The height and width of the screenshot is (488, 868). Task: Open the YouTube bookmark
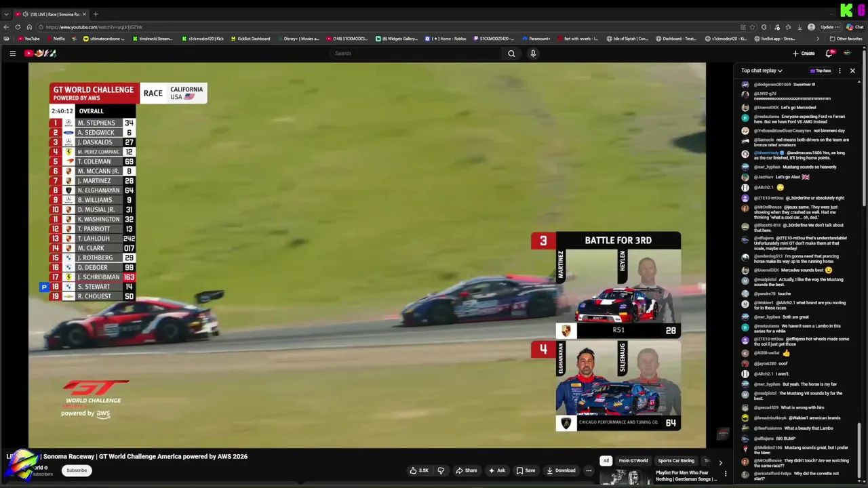[29, 39]
